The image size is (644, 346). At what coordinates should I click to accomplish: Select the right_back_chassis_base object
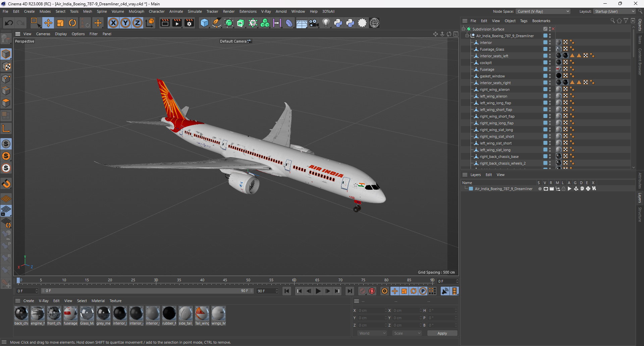click(x=499, y=157)
